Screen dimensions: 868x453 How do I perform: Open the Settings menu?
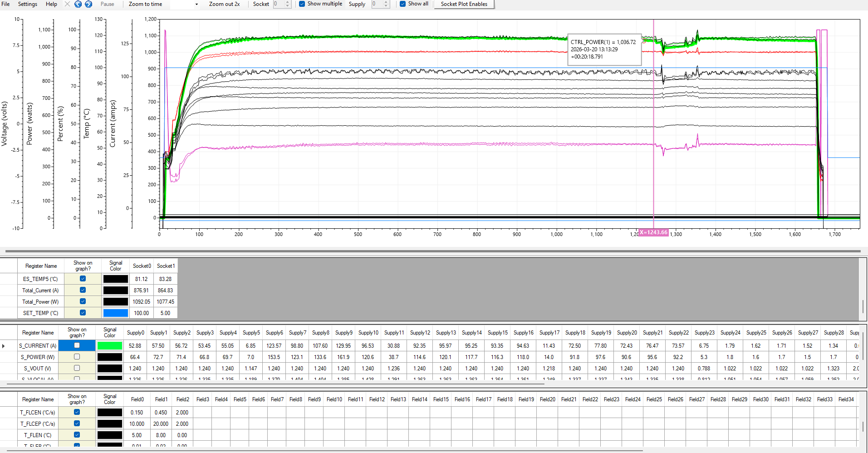(x=28, y=4)
